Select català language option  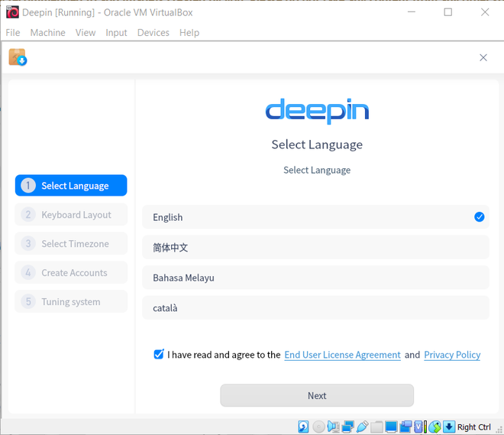pyautogui.click(x=315, y=307)
